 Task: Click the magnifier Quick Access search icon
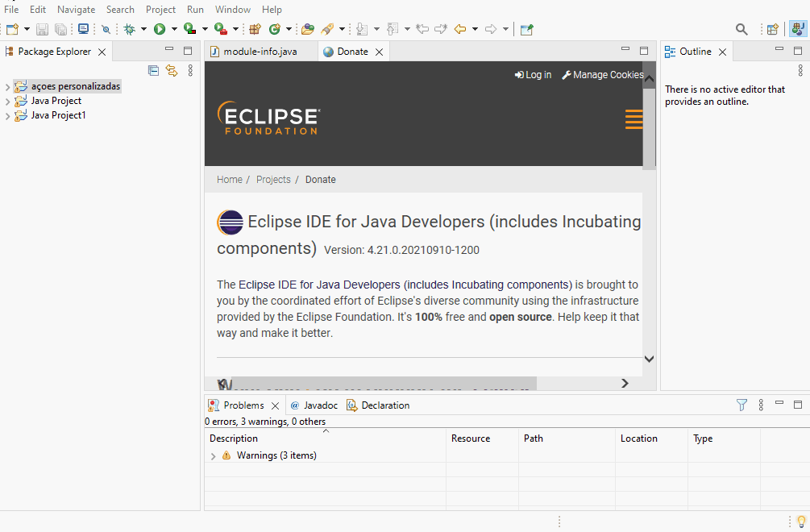741,30
